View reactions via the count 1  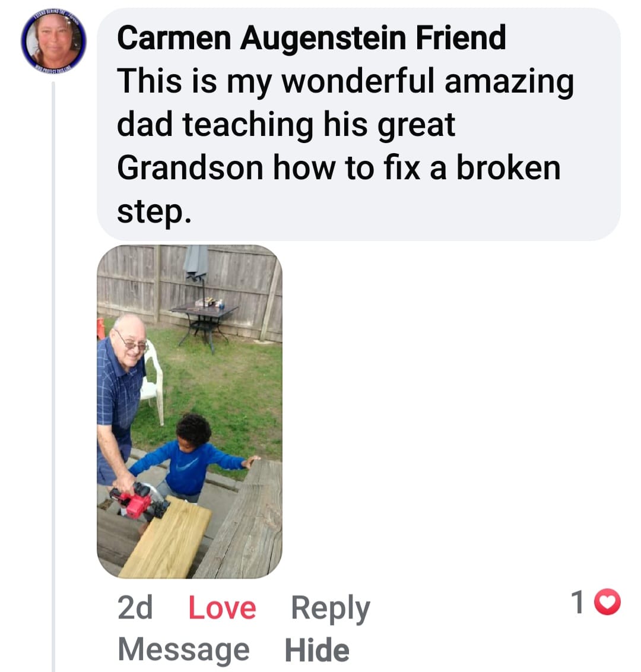pos(577,602)
